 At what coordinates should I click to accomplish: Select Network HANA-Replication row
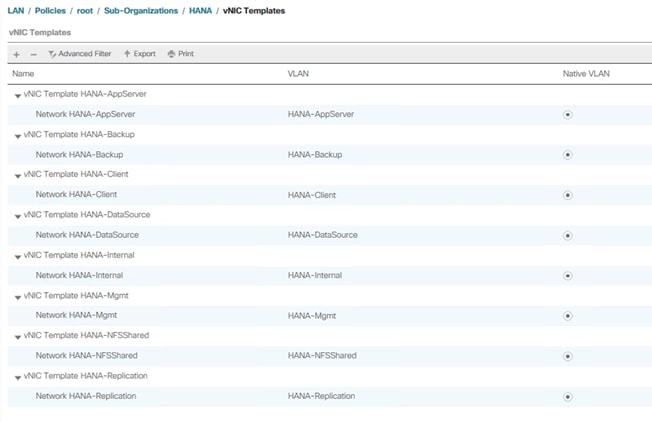[x=330, y=396]
